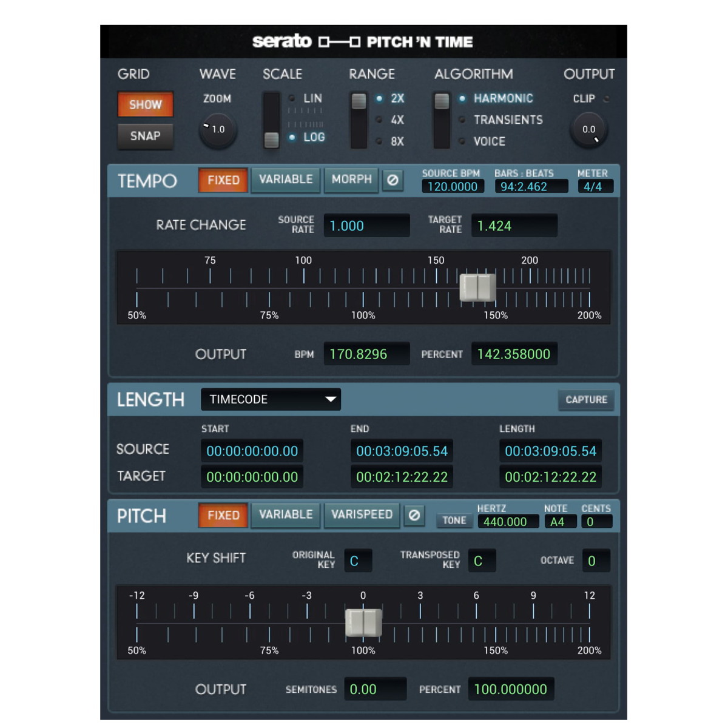Click the Tempo section bypass icon
The width and height of the screenshot is (728, 728).
393,180
